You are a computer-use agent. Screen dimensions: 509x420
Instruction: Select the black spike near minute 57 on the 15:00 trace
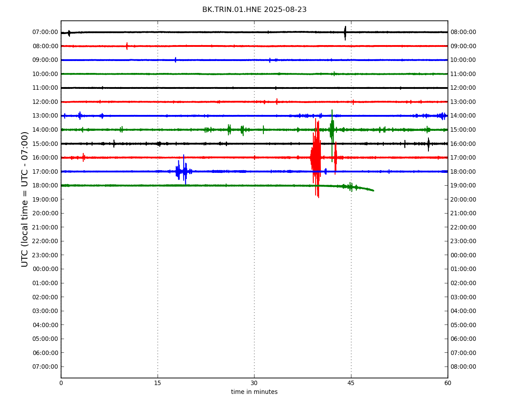click(x=428, y=144)
